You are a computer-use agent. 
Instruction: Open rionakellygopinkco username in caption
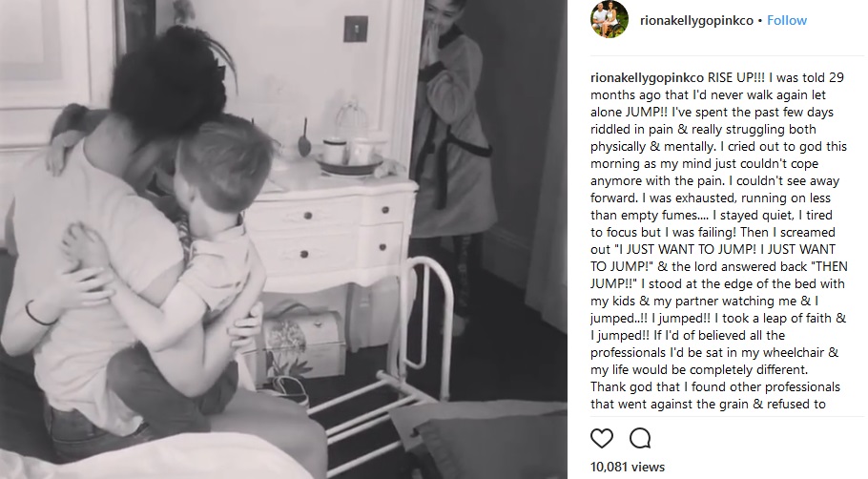(647, 77)
